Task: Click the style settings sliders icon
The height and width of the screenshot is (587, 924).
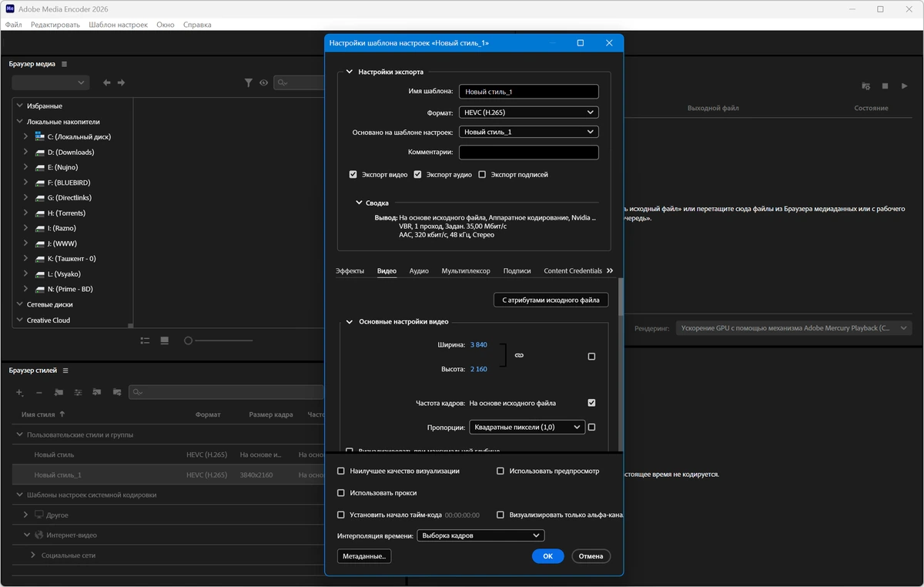Action: click(78, 392)
